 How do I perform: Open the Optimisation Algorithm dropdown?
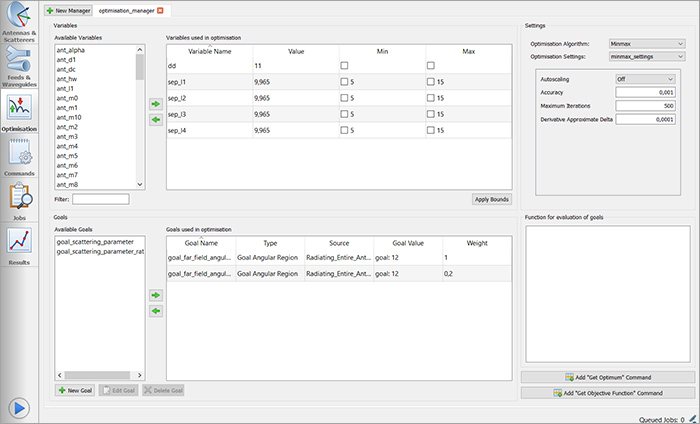click(646, 44)
